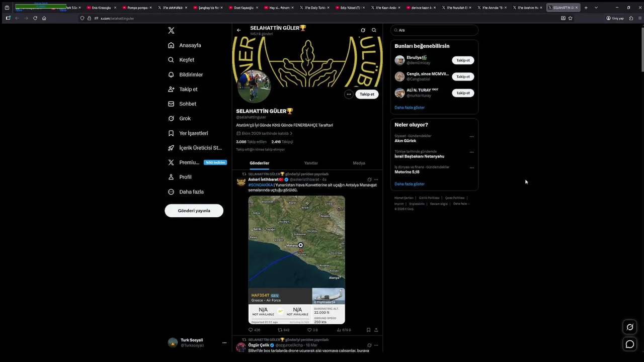Open a new browser tab
The image size is (644, 362).
point(586,8)
